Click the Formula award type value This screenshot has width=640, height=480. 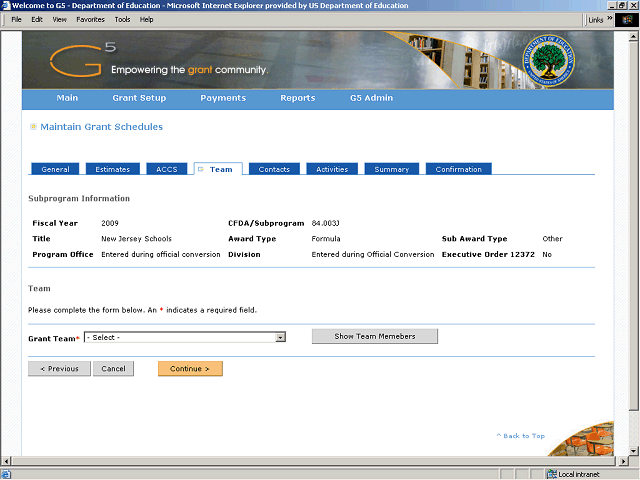pos(326,239)
